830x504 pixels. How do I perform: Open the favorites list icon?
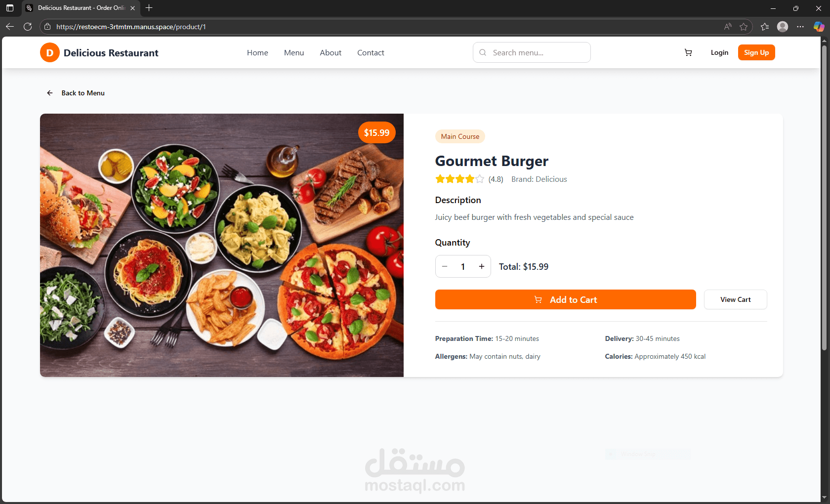(765, 27)
